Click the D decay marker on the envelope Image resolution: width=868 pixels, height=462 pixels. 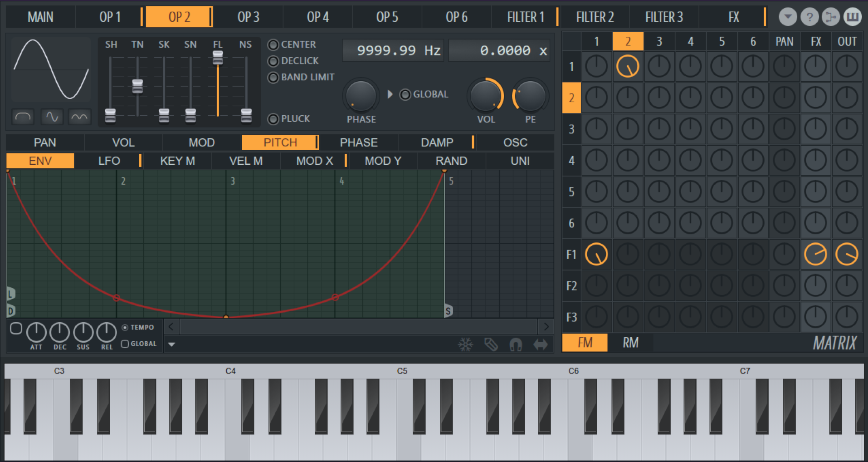tap(11, 311)
